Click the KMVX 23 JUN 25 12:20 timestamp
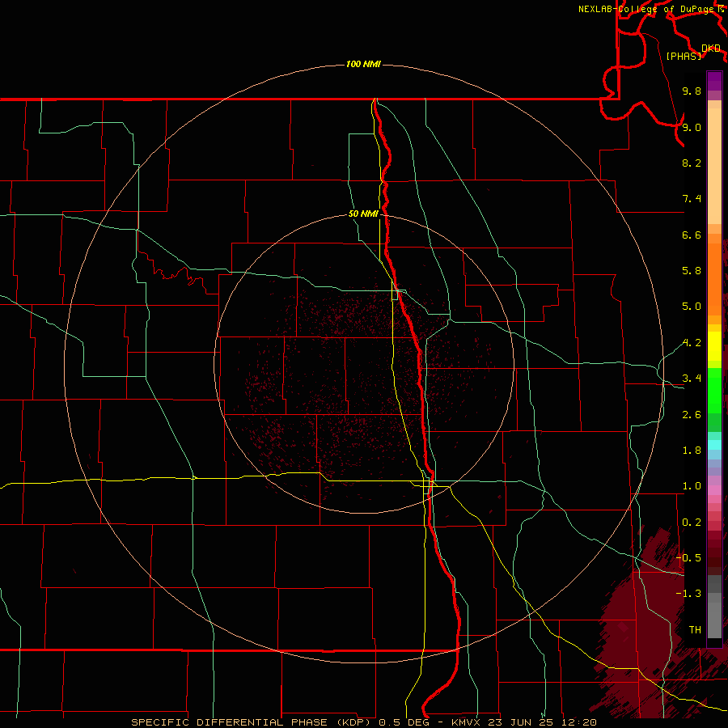This screenshot has width=728, height=728. (523, 722)
